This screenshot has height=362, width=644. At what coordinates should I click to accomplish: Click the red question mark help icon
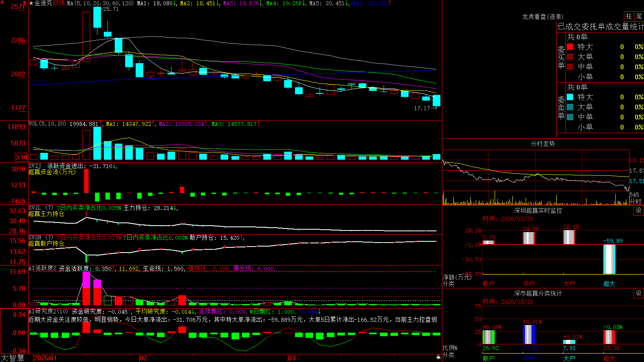[x=25, y=3]
